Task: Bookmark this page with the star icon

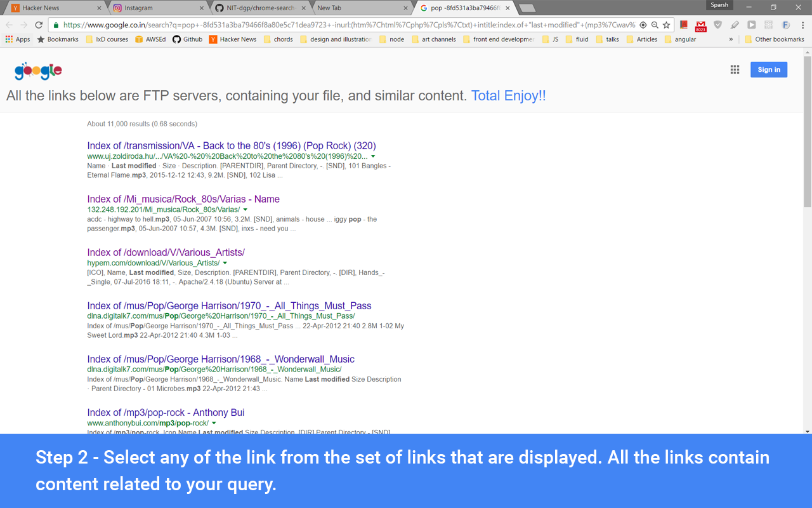Action: (666, 25)
